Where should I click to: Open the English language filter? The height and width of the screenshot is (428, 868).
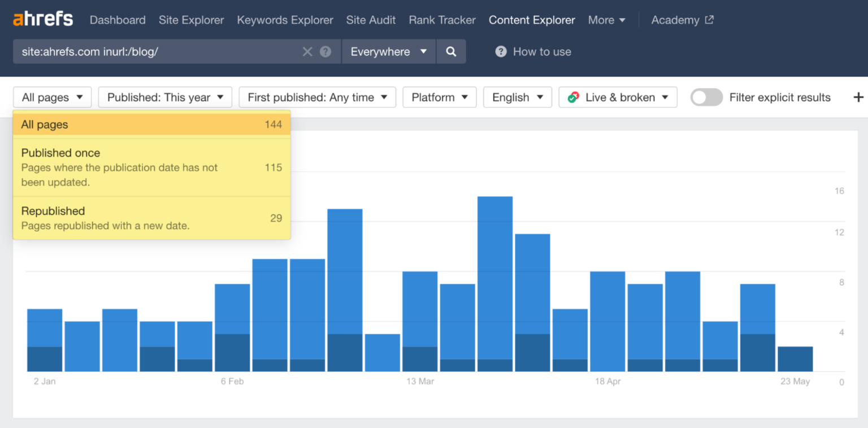(517, 97)
